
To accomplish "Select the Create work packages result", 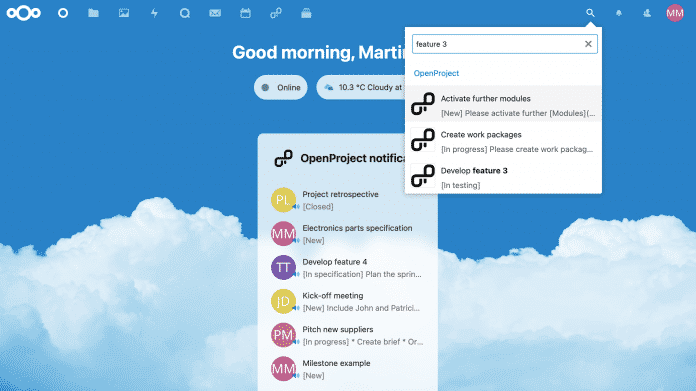I will tap(503, 141).
